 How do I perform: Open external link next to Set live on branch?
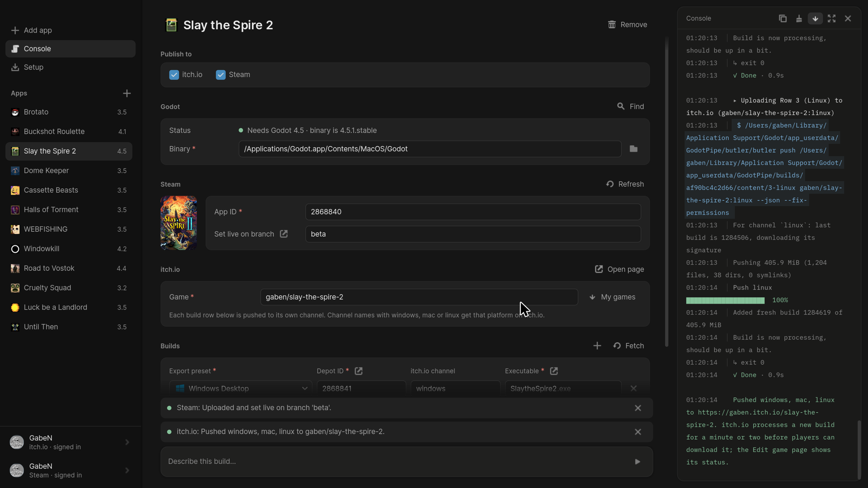[283, 234]
